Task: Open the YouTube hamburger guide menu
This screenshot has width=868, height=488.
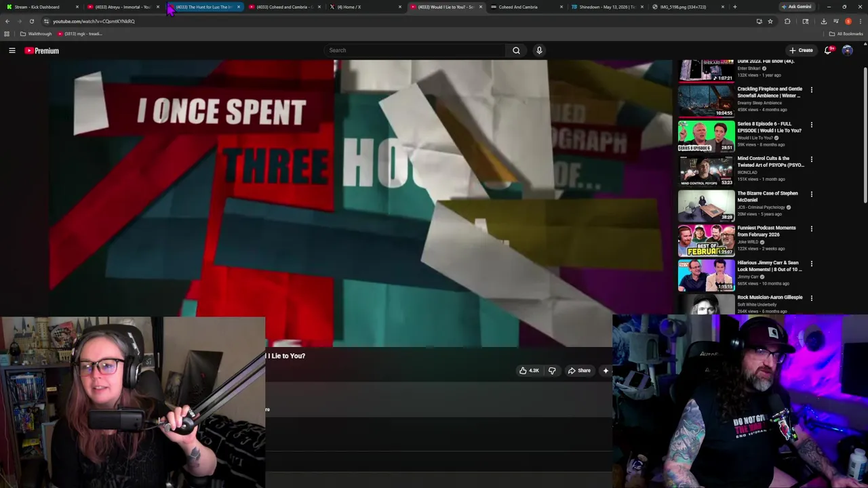Action: pyautogui.click(x=12, y=50)
